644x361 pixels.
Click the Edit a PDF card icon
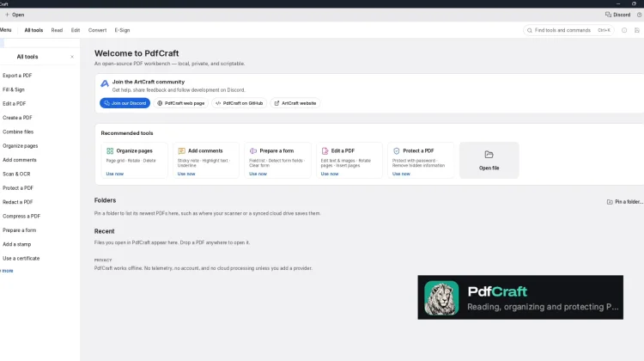325,151
